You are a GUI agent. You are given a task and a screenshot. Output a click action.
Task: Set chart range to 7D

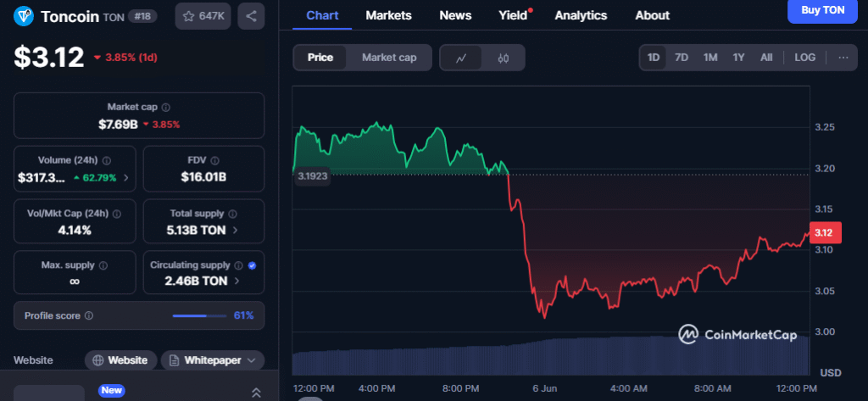point(682,58)
